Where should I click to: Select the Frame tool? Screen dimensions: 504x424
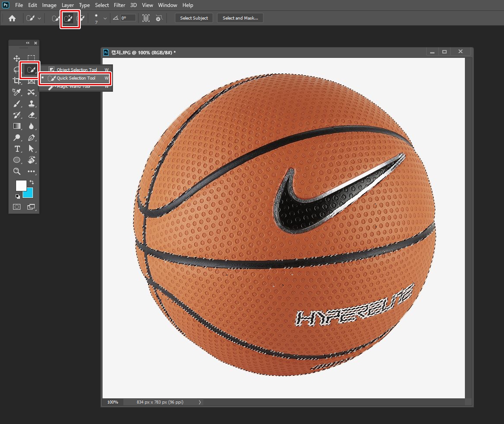click(x=31, y=81)
